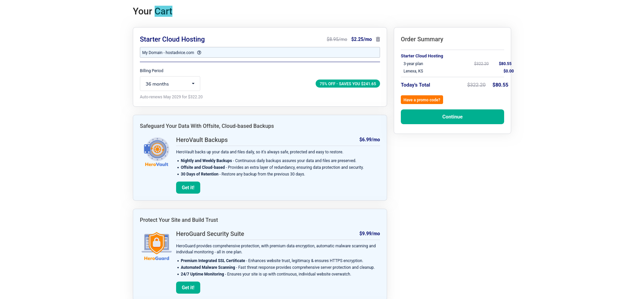Click the $6.99/mo HeroVault price
Viewport: 644px width, 299px height.
(x=370, y=140)
